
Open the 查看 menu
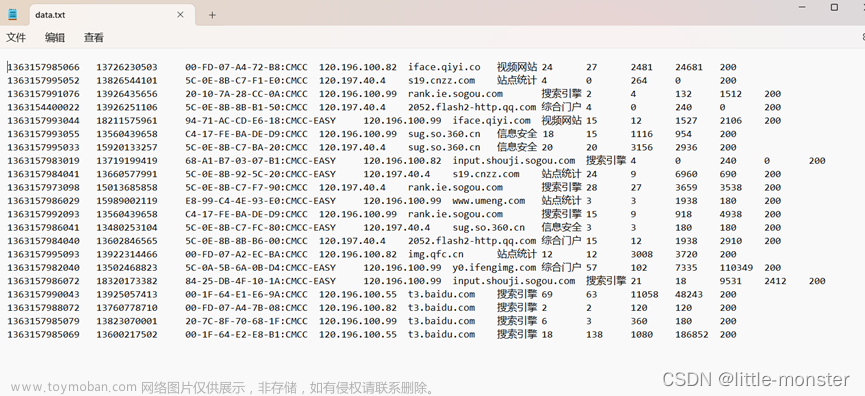(94, 38)
